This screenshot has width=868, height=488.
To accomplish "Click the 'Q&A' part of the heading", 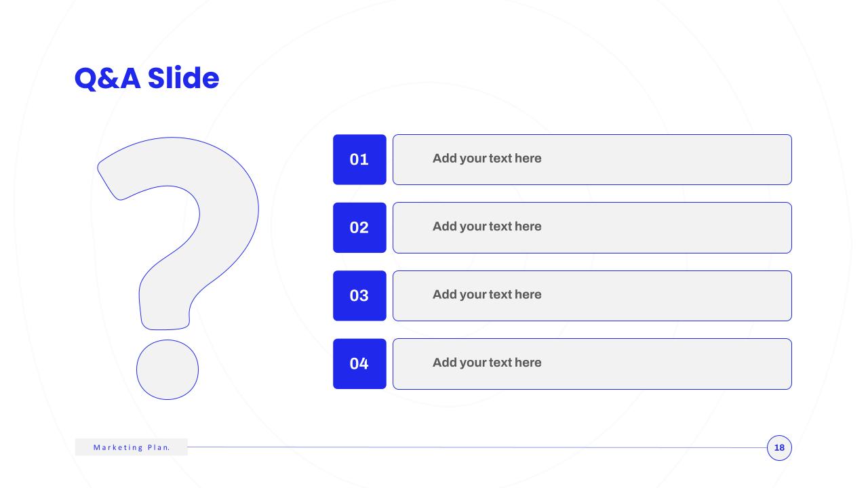I will (107, 79).
